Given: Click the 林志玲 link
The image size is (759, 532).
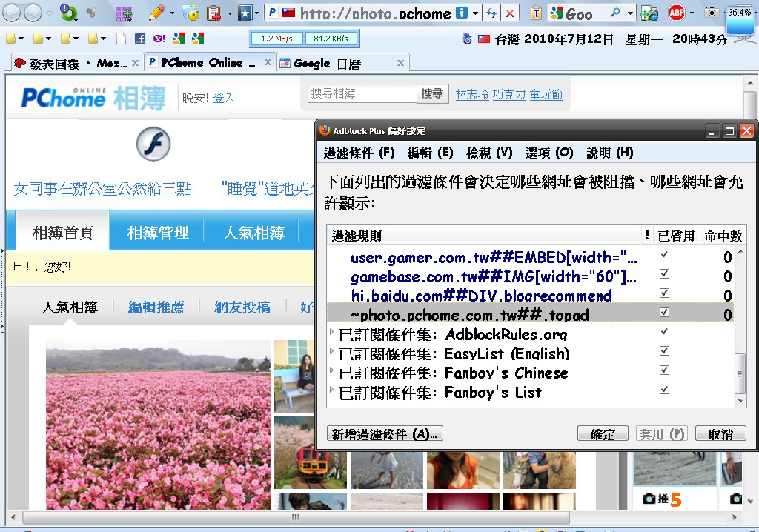Looking at the screenshot, I should (x=472, y=94).
